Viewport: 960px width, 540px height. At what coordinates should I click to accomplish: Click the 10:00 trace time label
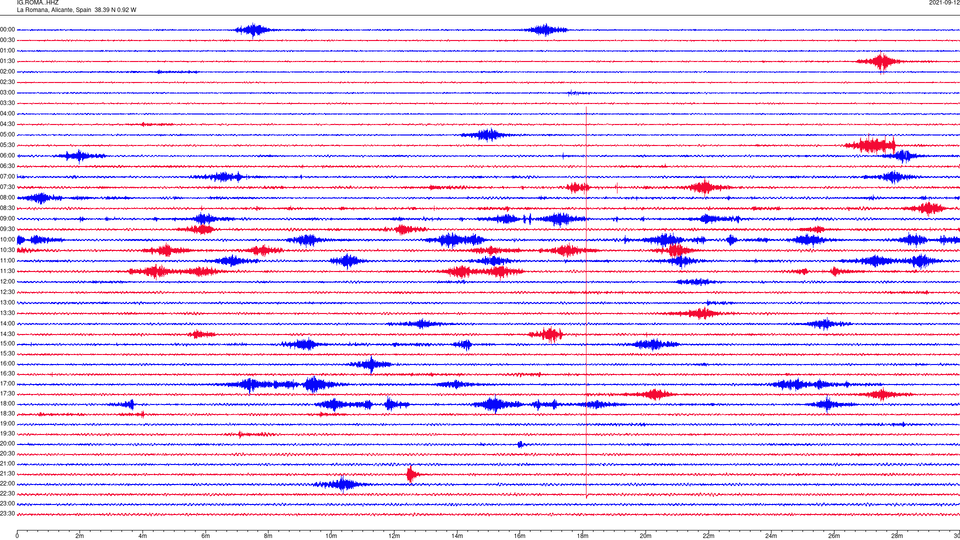click(x=7, y=239)
